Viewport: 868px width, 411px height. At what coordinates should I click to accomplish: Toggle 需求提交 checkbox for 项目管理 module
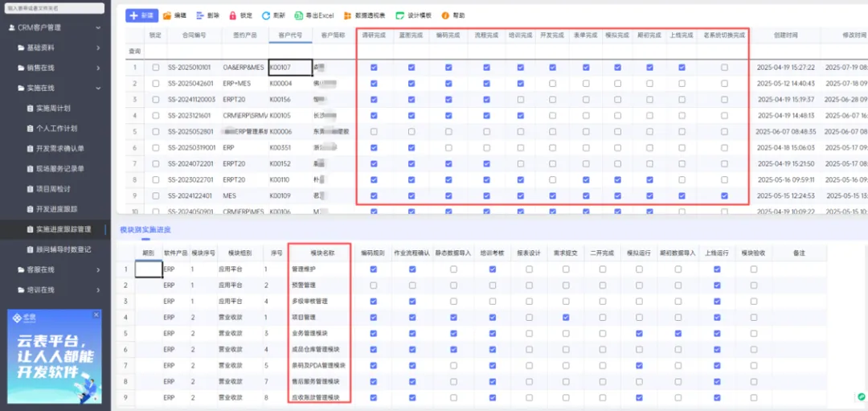tap(566, 318)
